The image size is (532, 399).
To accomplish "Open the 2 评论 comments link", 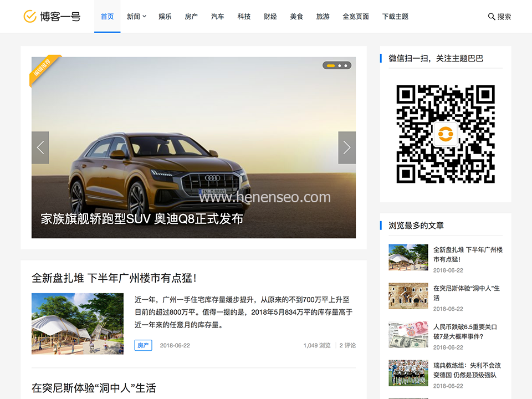I will point(347,345).
